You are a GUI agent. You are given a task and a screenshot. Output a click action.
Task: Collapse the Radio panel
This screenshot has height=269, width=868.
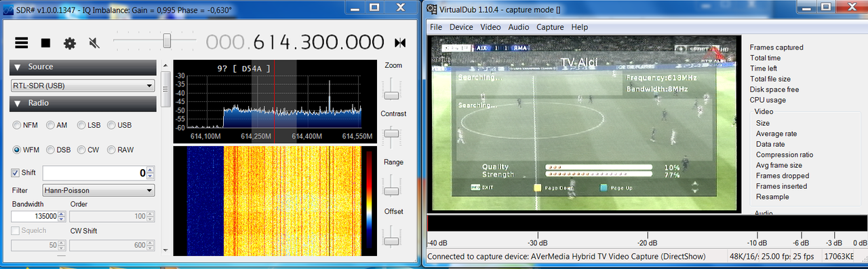[x=83, y=103]
